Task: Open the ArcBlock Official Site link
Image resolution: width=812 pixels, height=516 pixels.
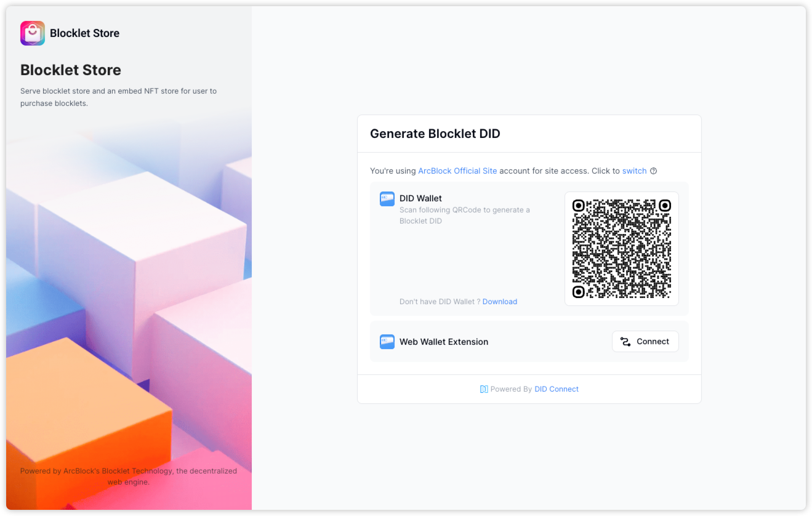Action: point(457,171)
